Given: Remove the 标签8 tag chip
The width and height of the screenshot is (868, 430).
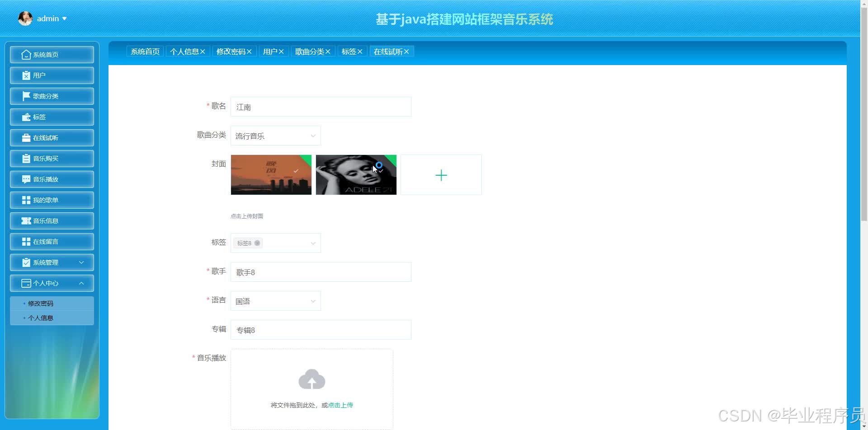Looking at the screenshot, I should click(x=257, y=243).
